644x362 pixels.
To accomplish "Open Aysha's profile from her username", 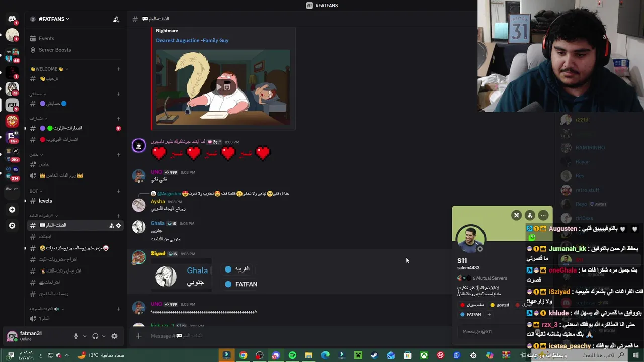I will pos(157,202).
